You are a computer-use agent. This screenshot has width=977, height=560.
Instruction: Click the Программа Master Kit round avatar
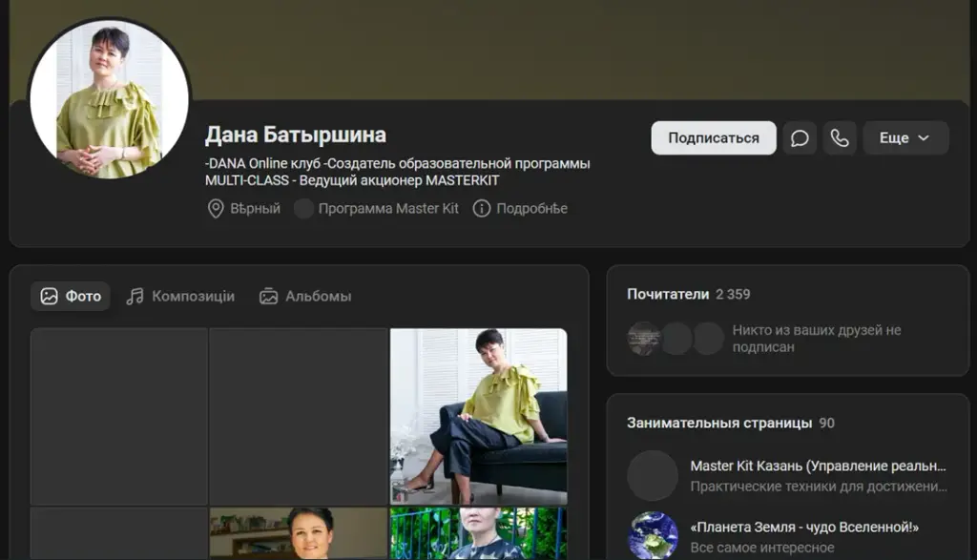pos(303,209)
